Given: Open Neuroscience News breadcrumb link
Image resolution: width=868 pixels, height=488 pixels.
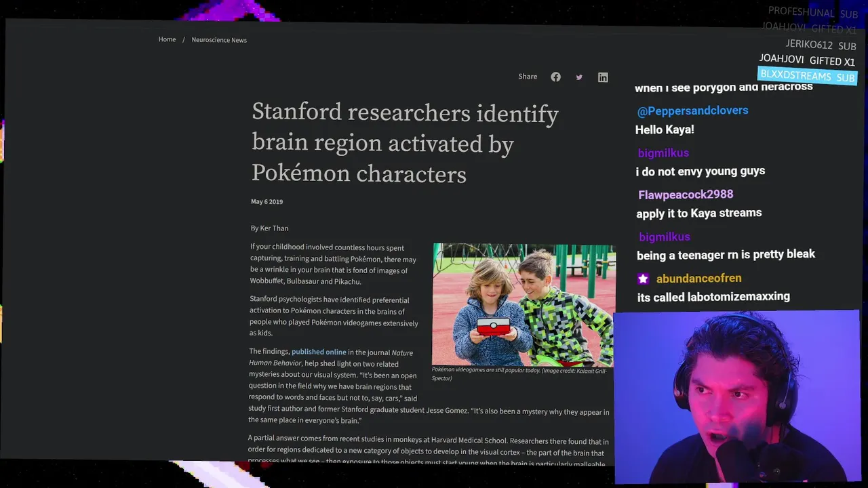Looking at the screenshot, I should point(219,40).
